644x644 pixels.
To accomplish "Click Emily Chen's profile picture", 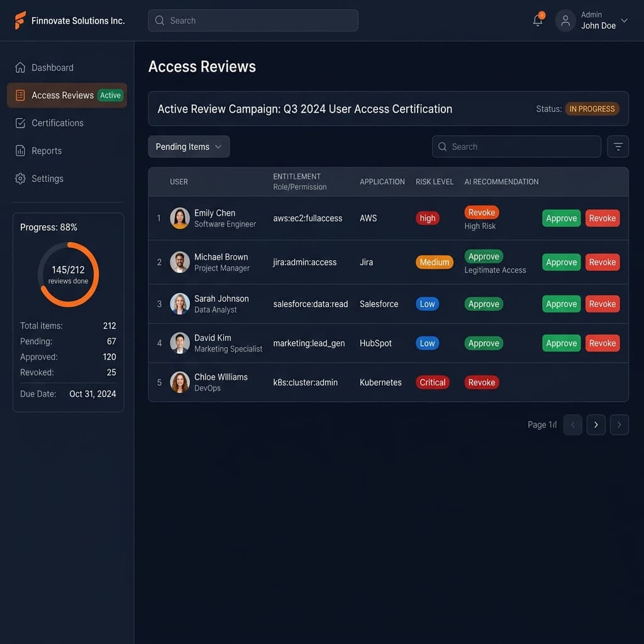I will [180, 218].
